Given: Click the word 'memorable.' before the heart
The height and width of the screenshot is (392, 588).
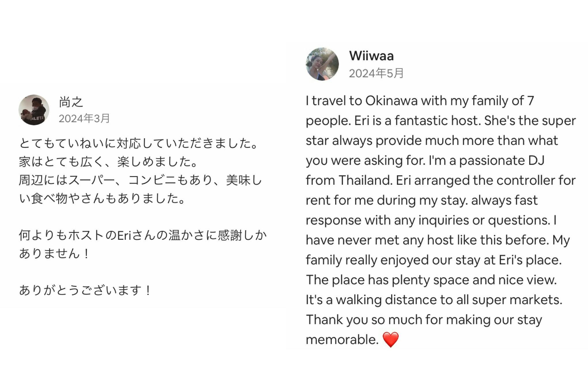Looking at the screenshot, I should point(342,339).
